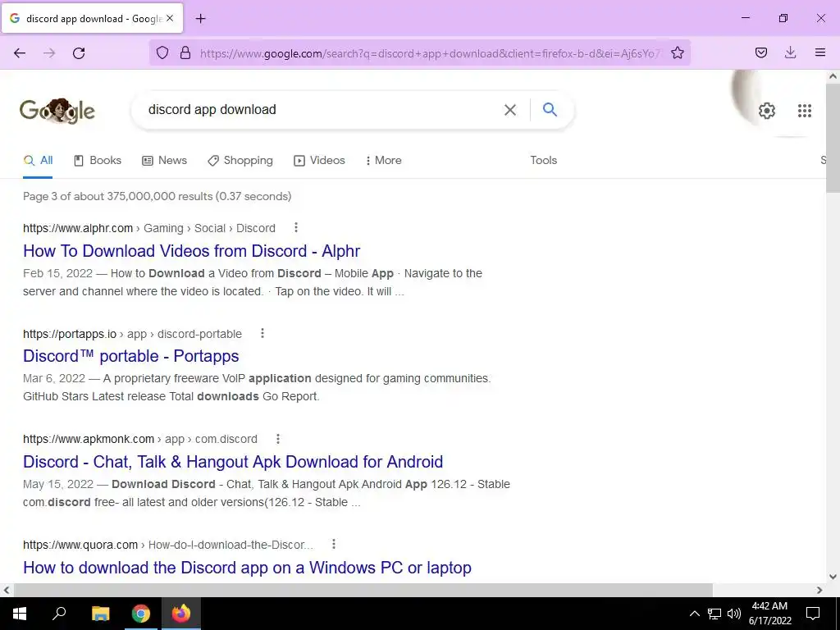840x630 pixels.
Task: Click the 'Mar 6, 2022' snippet date
Action: point(54,378)
